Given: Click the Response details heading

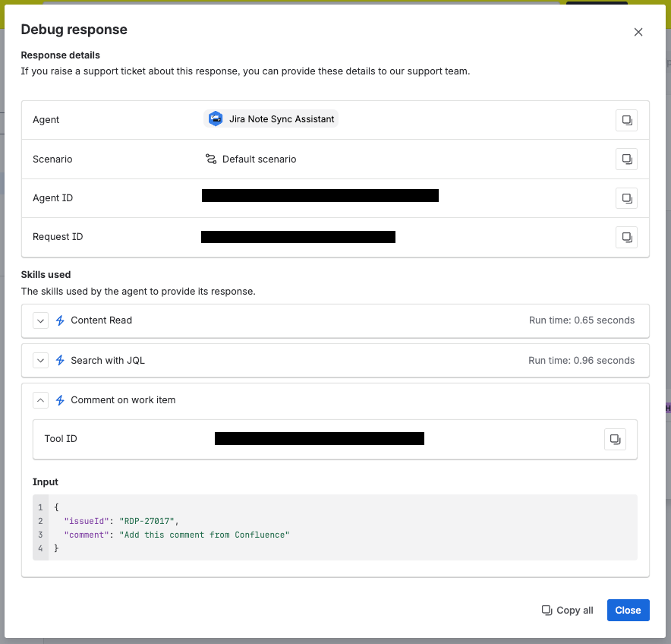Looking at the screenshot, I should click(x=60, y=55).
